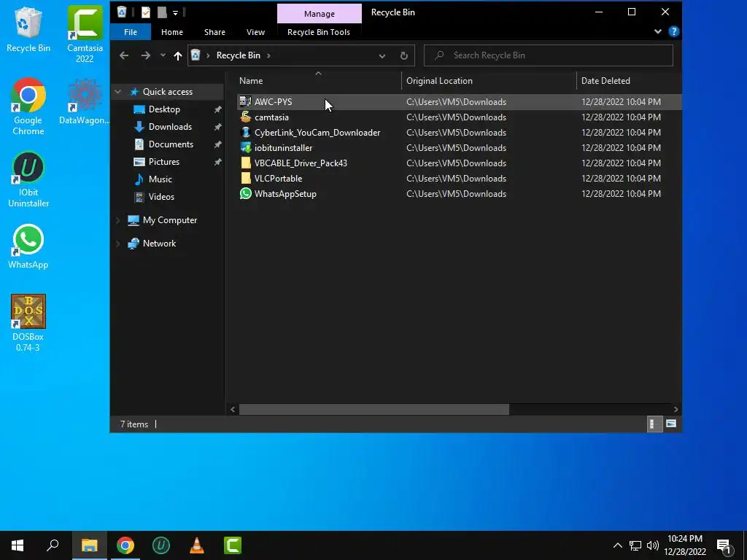Expand the ribbon with the chevron arrow
Viewport: 747px width, 560px height.
point(658,31)
